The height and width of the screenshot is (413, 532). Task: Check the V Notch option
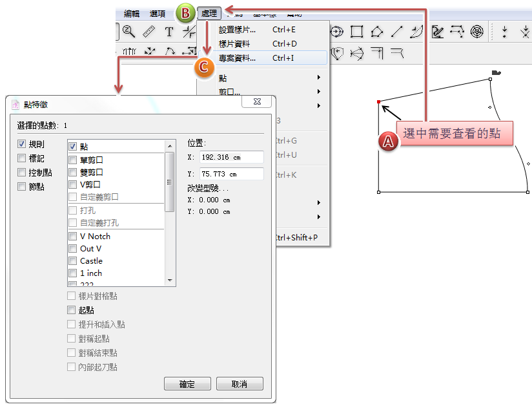coord(73,237)
